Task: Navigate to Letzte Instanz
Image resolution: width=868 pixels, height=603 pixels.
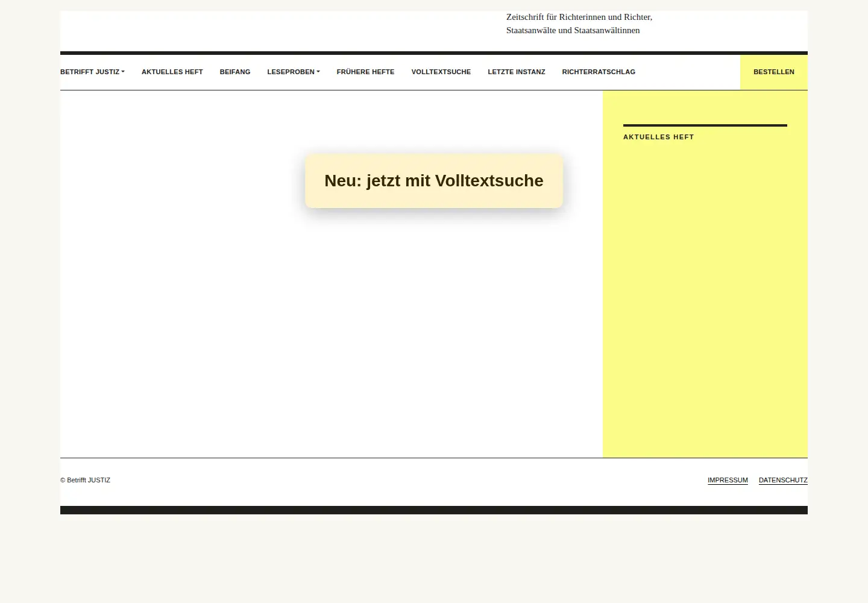Action: (x=517, y=72)
